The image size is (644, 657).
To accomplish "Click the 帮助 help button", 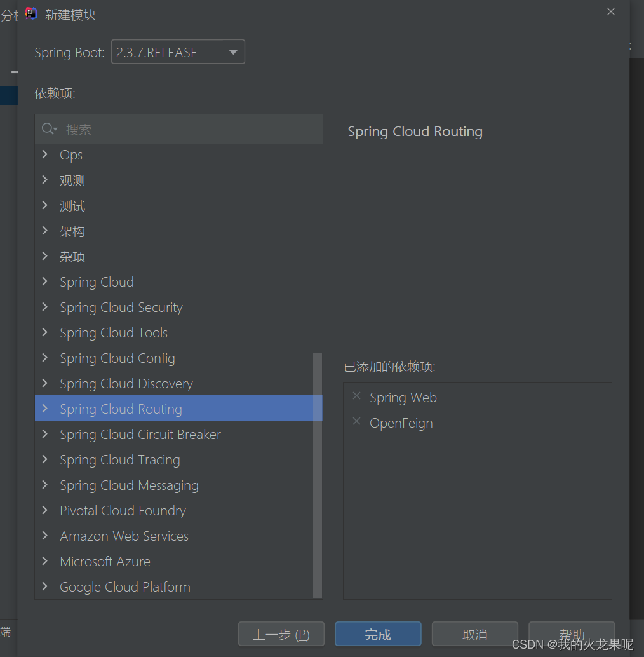I will [572, 634].
